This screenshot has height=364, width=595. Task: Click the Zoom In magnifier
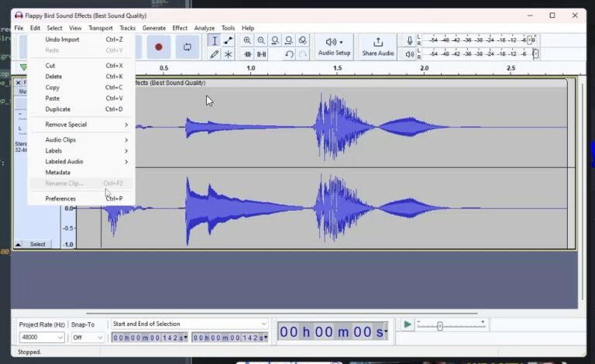click(x=247, y=40)
